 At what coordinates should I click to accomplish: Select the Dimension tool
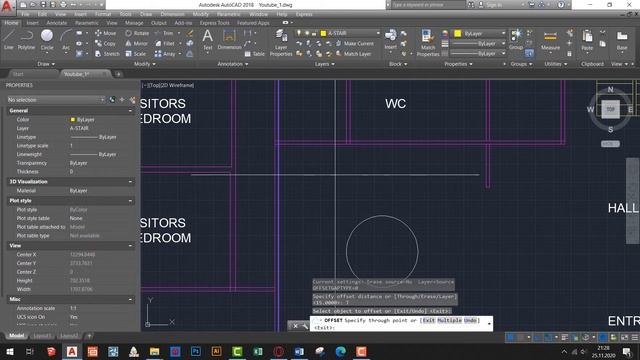(229, 40)
